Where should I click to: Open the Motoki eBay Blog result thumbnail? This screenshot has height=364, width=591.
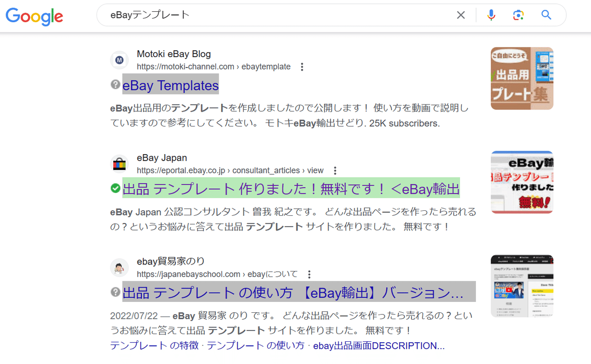click(522, 78)
